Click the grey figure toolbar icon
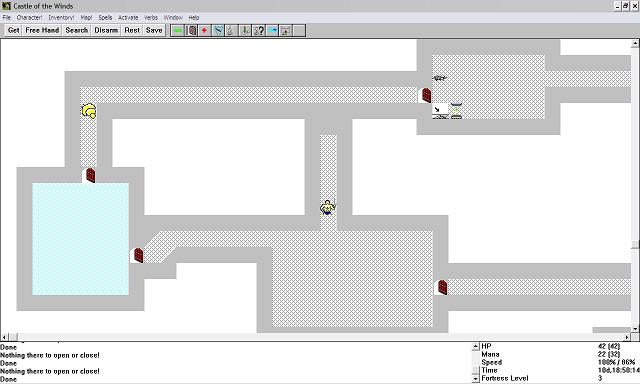640x384 pixels. [231, 30]
